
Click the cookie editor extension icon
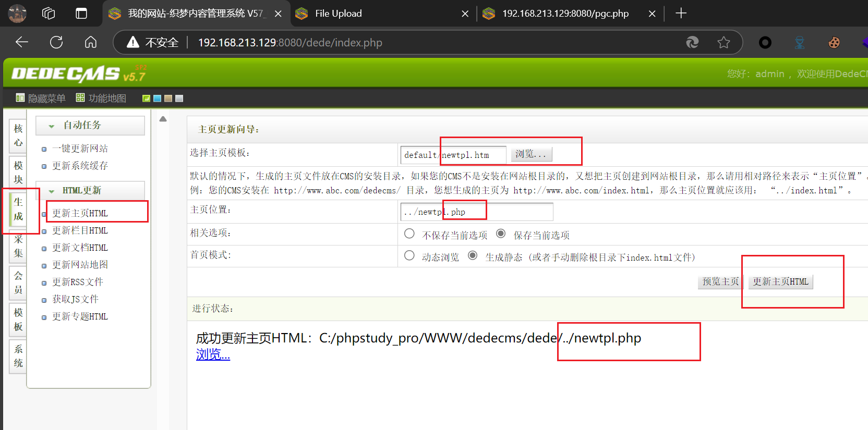834,43
